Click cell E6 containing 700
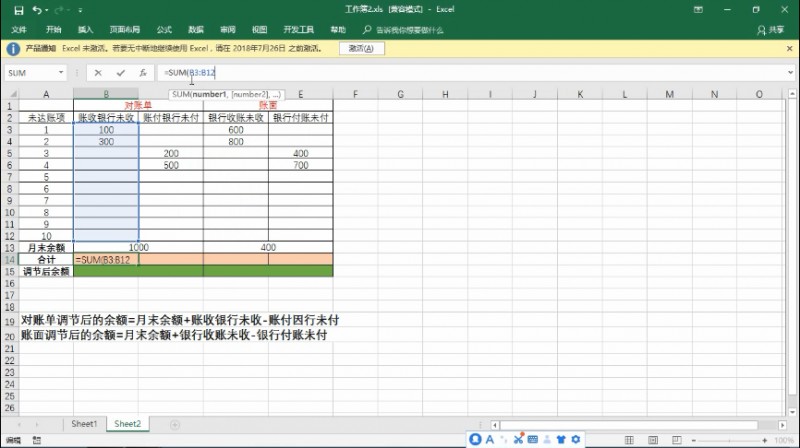The height and width of the screenshot is (448, 800). tap(301, 165)
